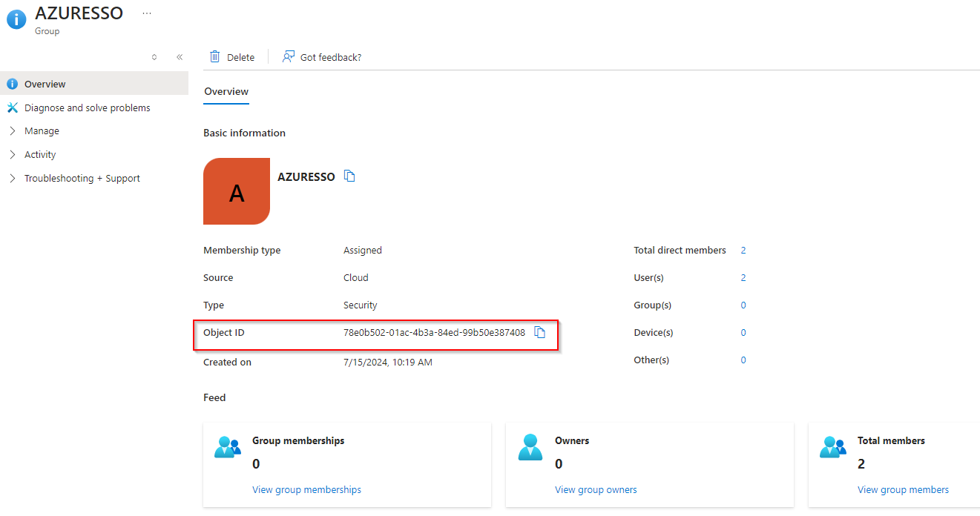The height and width of the screenshot is (516, 980).
Task: Click the Object ID value 78e0b502-01ac-4b3a-84ed-99b50e387408
Action: pos(434,333)
